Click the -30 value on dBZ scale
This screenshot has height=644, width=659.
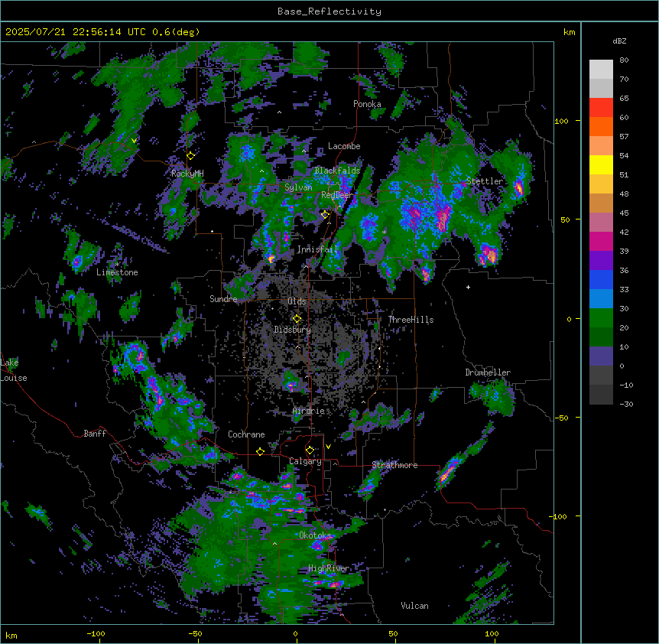click(x=626, y=404)
